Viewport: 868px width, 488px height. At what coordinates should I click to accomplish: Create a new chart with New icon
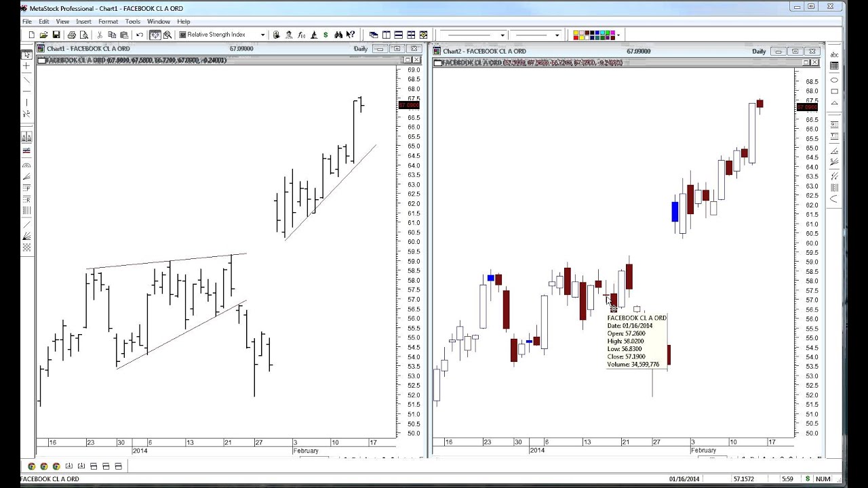[x=31, y=35]
